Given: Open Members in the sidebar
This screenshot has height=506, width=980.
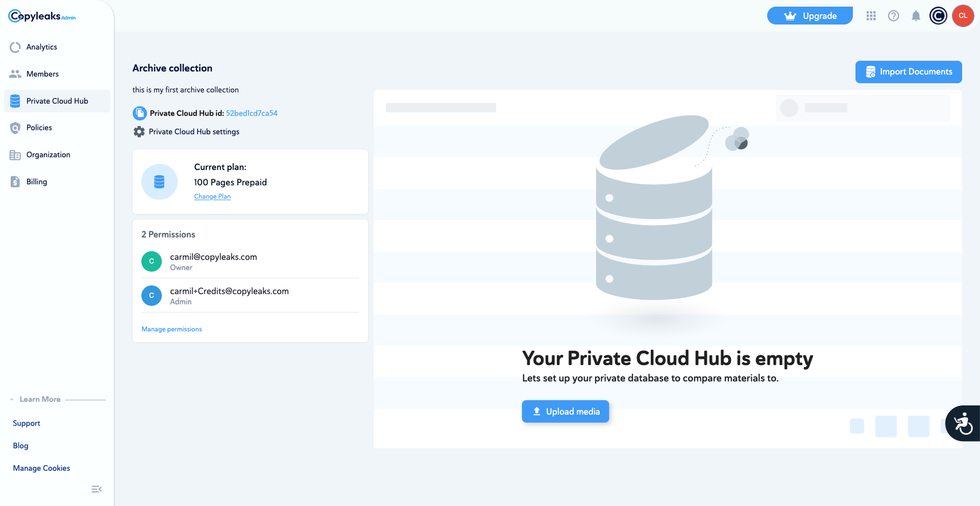Looking at the screenshot, I should pos(57,74).
